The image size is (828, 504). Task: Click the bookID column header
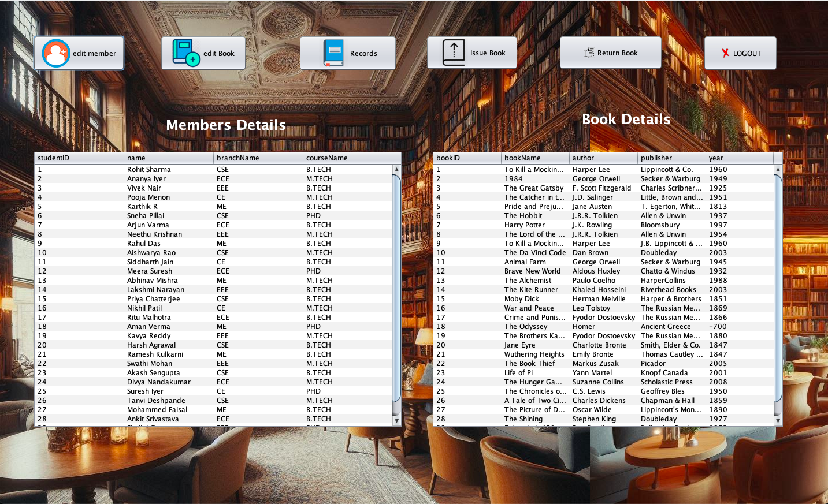pos(467,158)
